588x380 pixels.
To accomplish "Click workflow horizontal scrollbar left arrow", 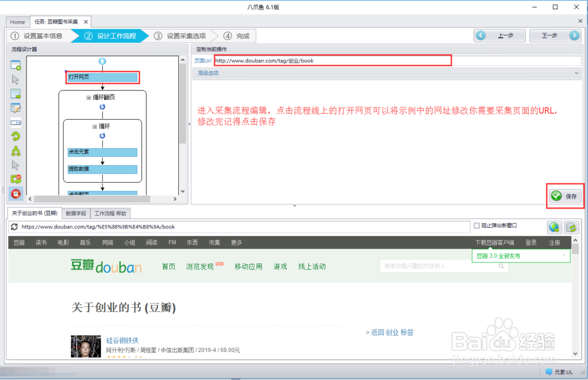I will pos(31,199).
